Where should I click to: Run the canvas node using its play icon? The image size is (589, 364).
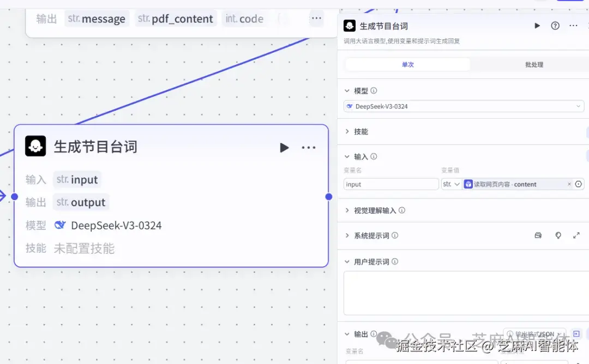click(284, 147)
